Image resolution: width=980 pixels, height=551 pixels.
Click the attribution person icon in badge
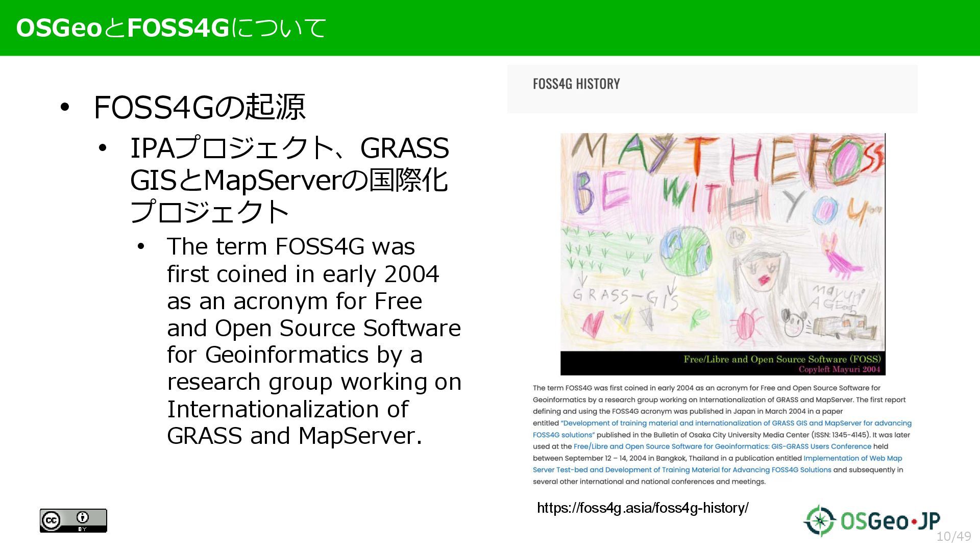coord(83,517)
